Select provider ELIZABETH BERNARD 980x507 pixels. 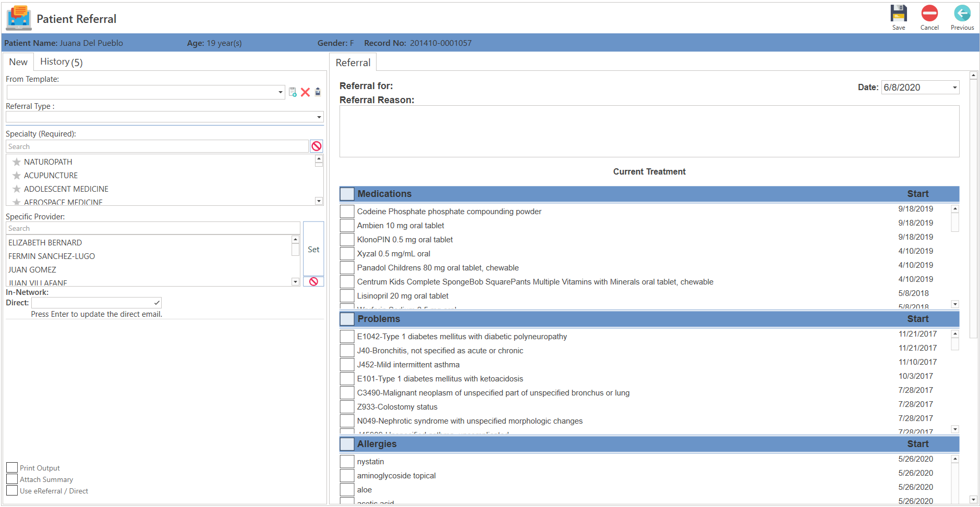tap(45, 243)
